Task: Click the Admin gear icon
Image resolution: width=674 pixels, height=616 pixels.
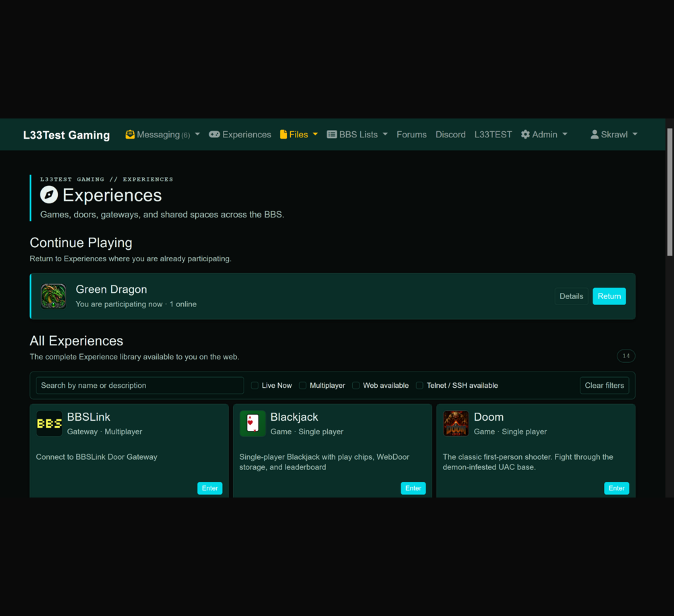Action: [525, 135]
